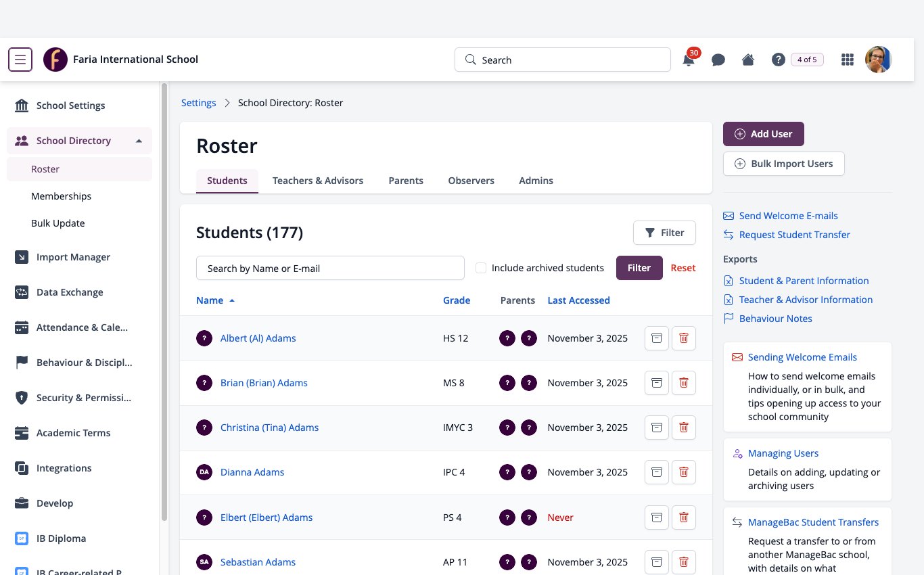The image size is (924, 575).
Task: Archive Albert (Al) Adams with archive icon
Action: (x=656, y=338)
